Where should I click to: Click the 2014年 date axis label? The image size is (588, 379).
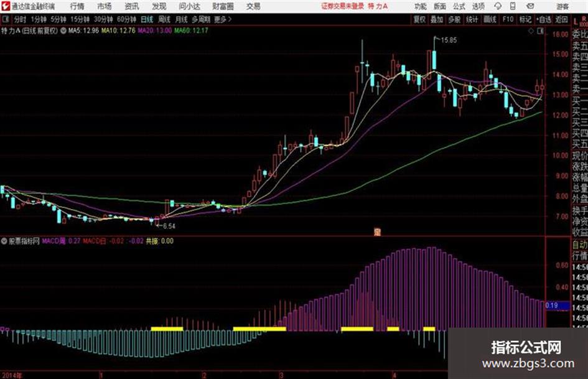coord(12,375)
